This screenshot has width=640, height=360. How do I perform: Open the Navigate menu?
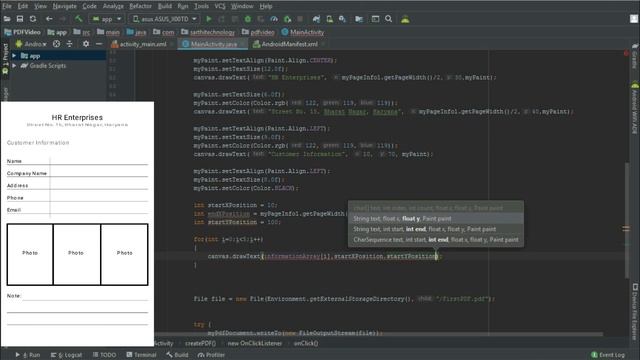point(64,6)
